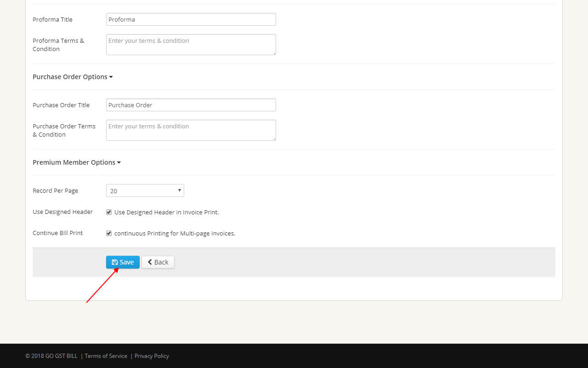Screen dimensions: 588x368
Task: Toggle Use Designed Header checkbox
Action: tap(109, 212)
